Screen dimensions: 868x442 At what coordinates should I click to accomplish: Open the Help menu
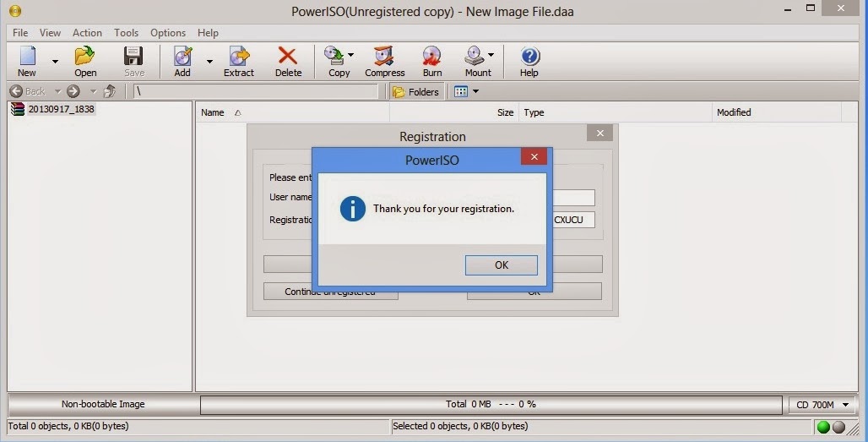208,33
